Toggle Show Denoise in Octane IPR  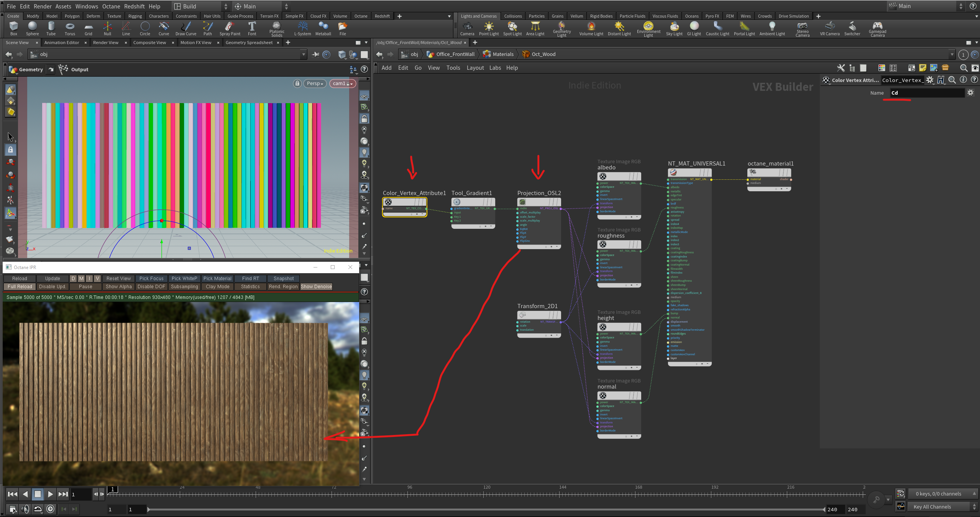[316, 287]
